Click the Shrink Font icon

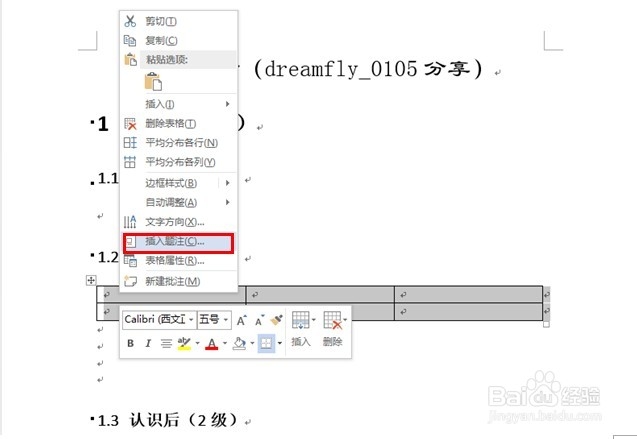(259, 320)
